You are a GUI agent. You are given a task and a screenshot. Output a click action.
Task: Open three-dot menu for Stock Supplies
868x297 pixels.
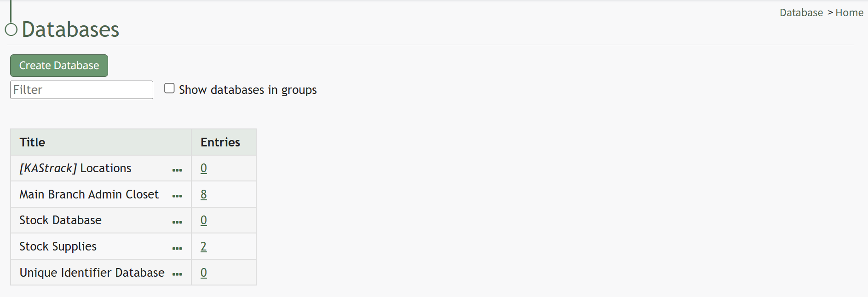click(x=177, y=249)
